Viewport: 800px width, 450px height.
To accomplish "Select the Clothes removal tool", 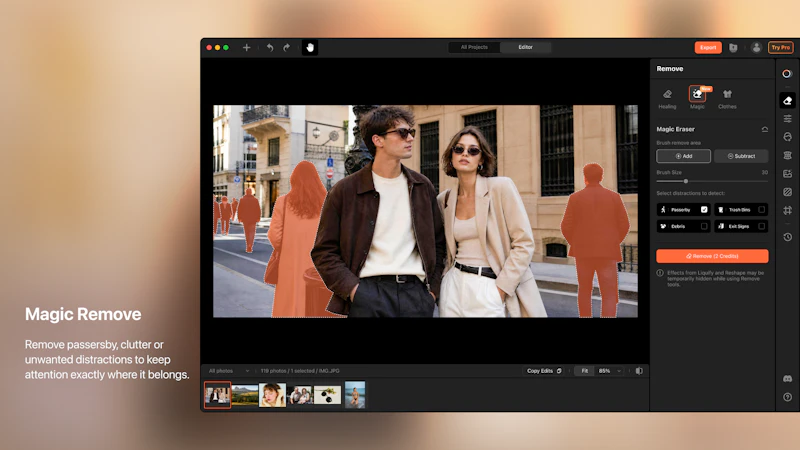I will pyautogui.click(x=727, y=98).
